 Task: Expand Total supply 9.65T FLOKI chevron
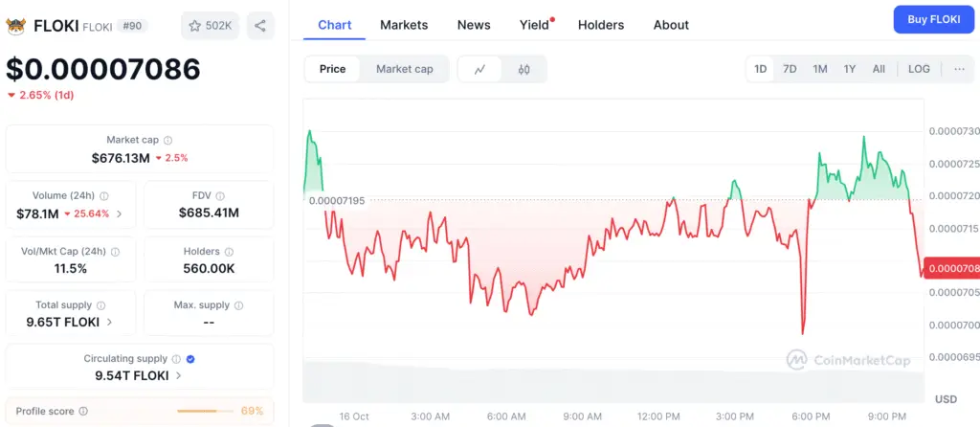110,323
